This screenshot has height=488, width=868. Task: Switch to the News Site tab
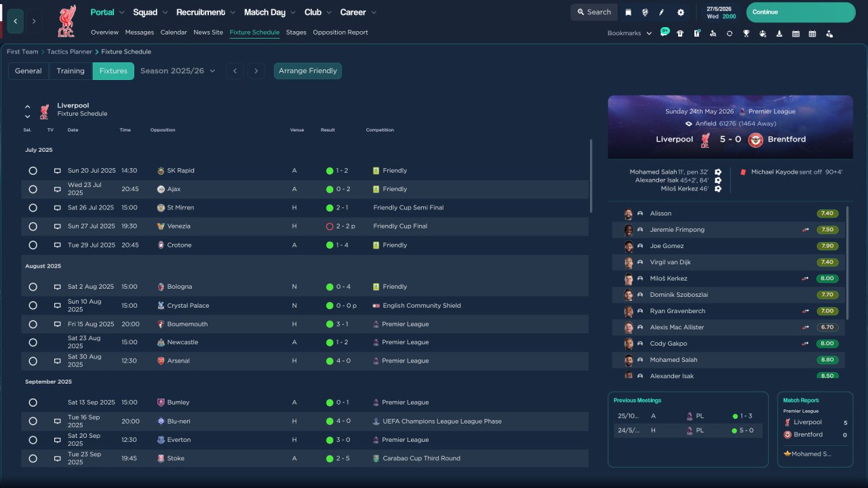pos(208,33)
